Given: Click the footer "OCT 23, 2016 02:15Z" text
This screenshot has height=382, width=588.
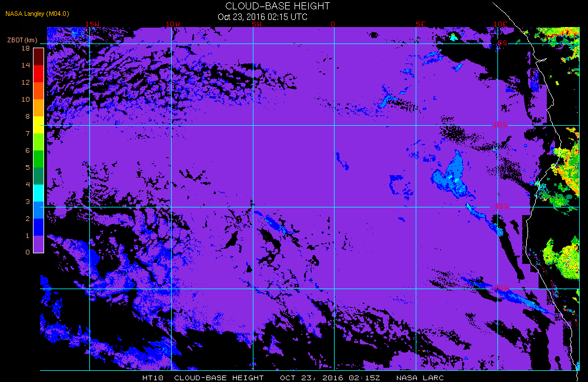Looking at the screenshot, I should pyautogui.click(x=330, y=378).
